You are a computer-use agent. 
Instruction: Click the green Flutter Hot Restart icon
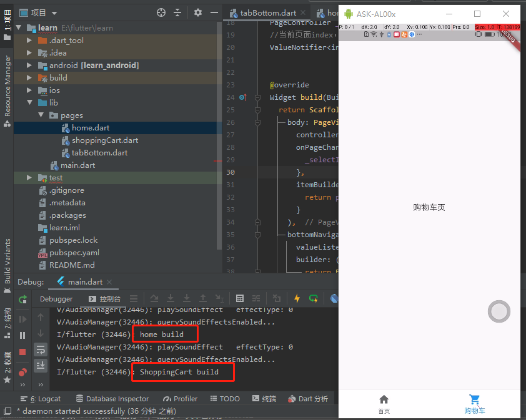click(x=314, y=299)
